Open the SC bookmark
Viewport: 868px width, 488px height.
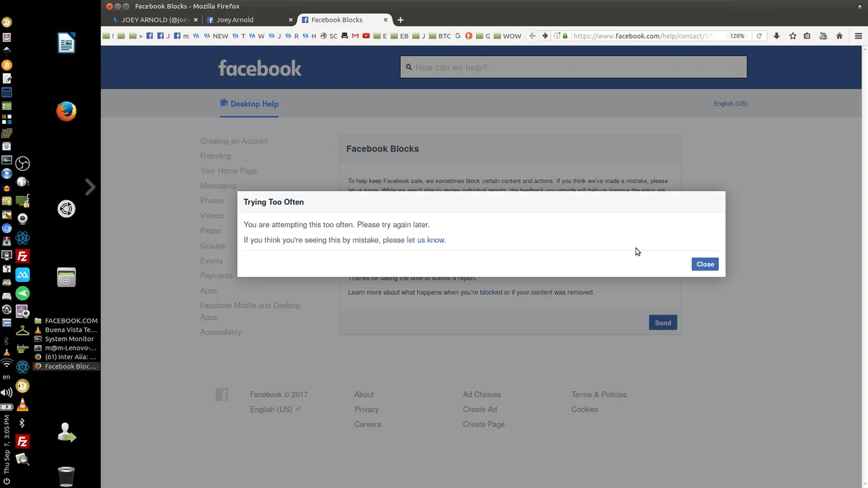[329, 36]
